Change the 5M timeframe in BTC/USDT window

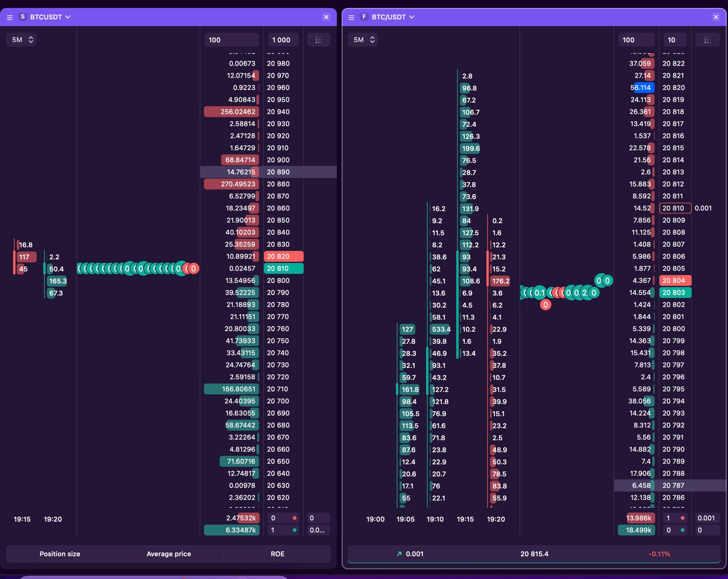(x=364, y=40)
